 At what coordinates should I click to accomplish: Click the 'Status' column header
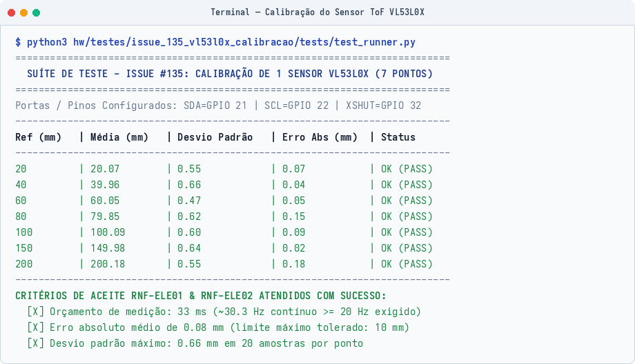click(398, 137)
